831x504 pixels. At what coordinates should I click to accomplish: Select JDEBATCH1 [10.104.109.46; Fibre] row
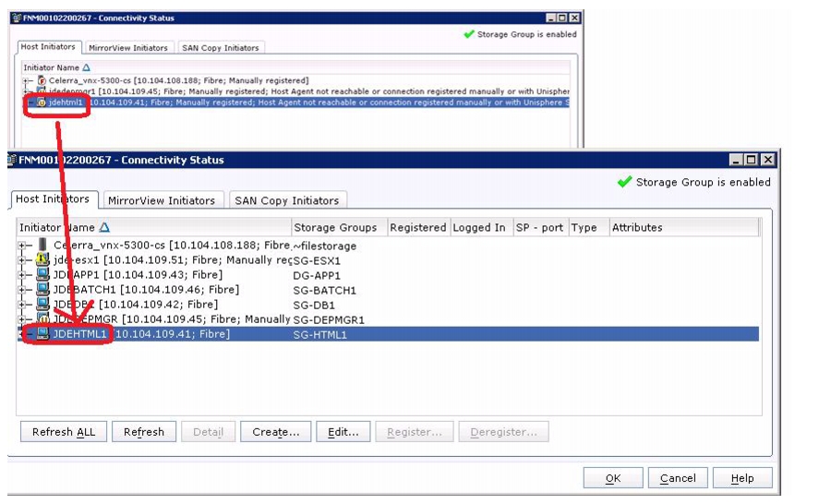pos(146,290)
